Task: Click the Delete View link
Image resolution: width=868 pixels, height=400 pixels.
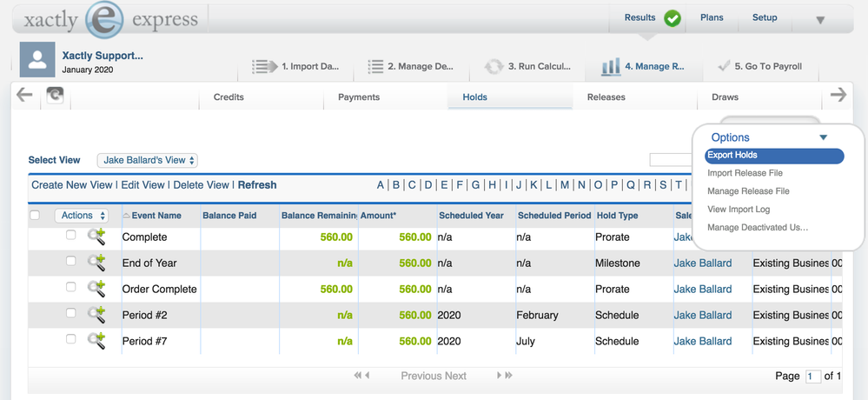Action: (201, 185)
